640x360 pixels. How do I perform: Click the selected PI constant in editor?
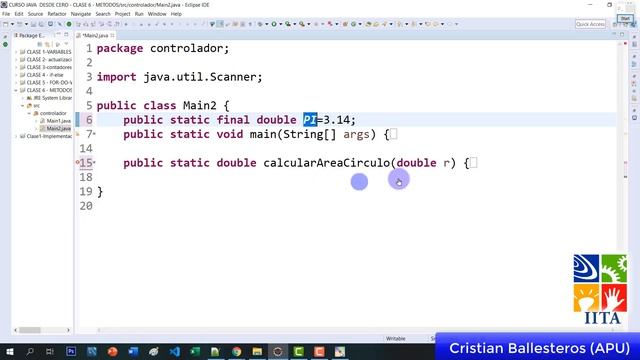[x=310, y=120]
